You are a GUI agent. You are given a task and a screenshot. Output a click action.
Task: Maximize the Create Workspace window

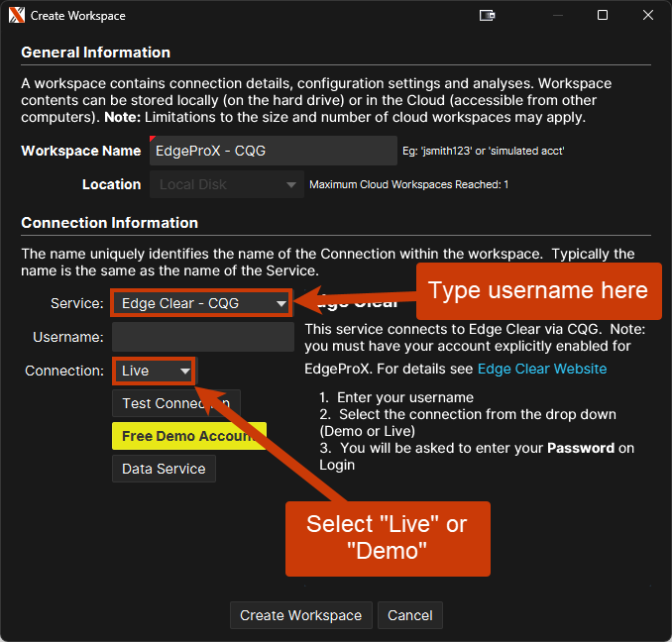603,16
